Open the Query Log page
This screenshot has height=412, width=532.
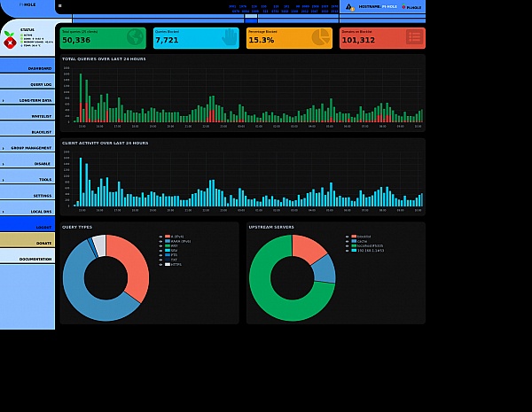tap(27, 81)
